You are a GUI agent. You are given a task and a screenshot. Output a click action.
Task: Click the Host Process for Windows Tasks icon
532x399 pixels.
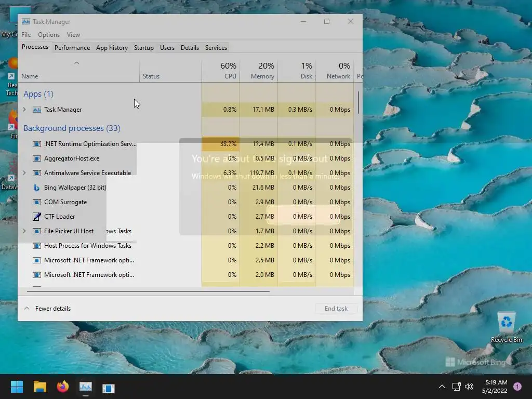37,246
